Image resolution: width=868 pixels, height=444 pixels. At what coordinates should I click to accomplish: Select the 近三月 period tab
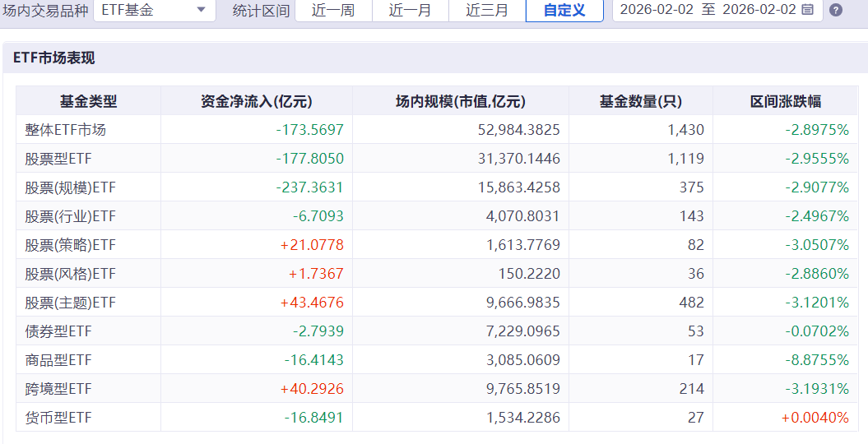tap(487, 10)
